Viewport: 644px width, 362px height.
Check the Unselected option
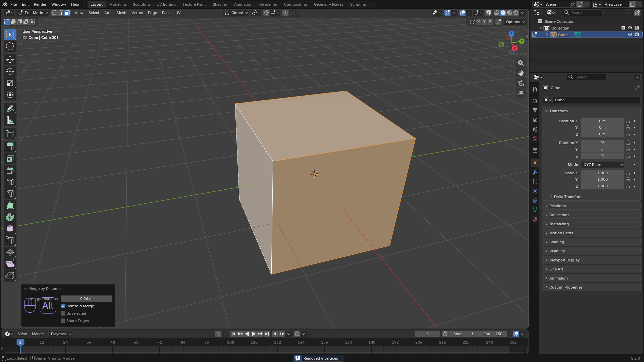[63, 313]
